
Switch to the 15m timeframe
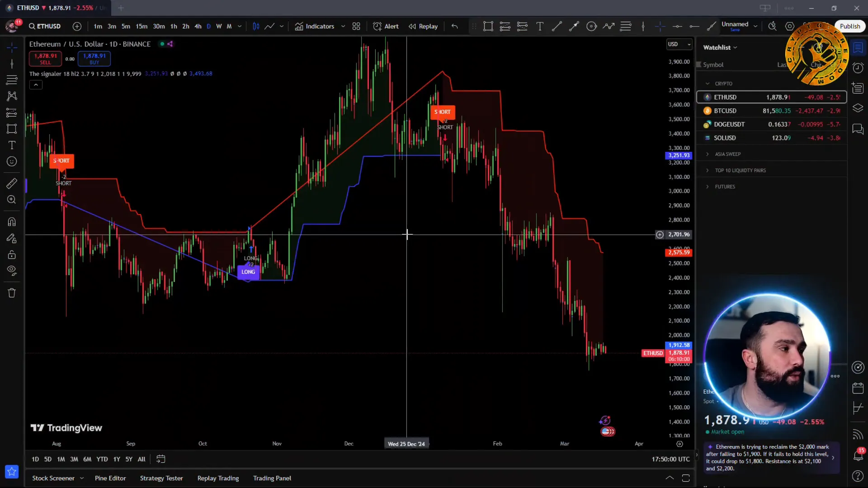142,26
